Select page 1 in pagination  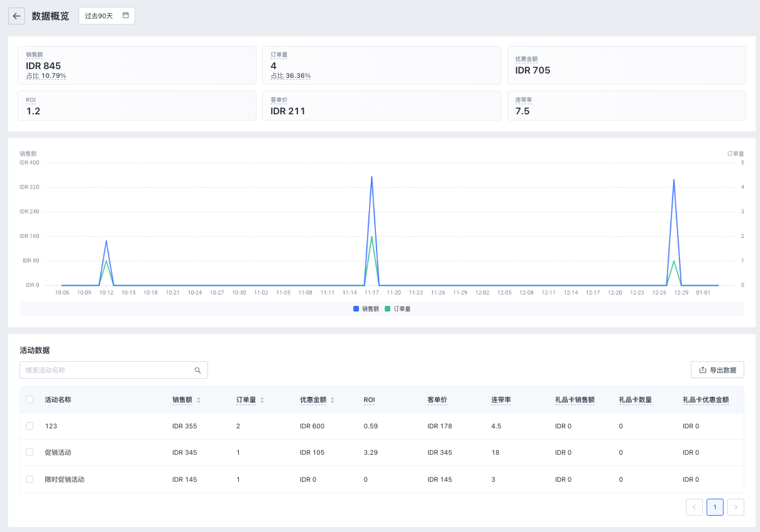(x=715, y=507)
